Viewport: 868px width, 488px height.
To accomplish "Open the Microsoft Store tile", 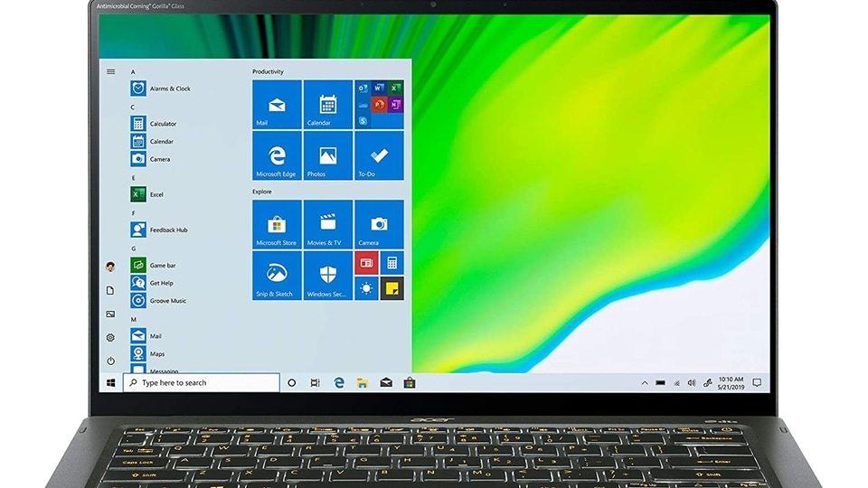I will point(277,224).
